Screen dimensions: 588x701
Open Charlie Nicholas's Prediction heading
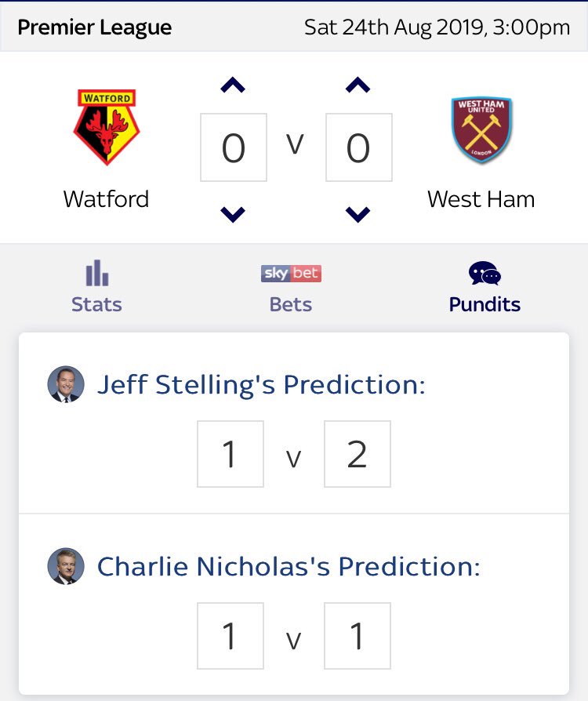coord(289,566)
